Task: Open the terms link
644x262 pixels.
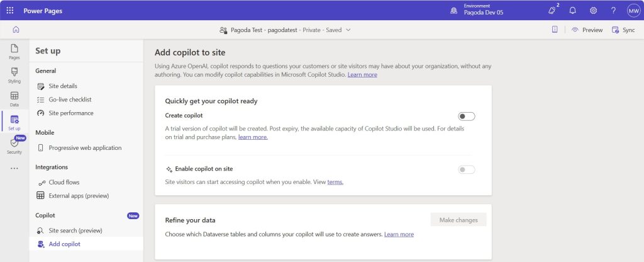Action: coord(335,182)
